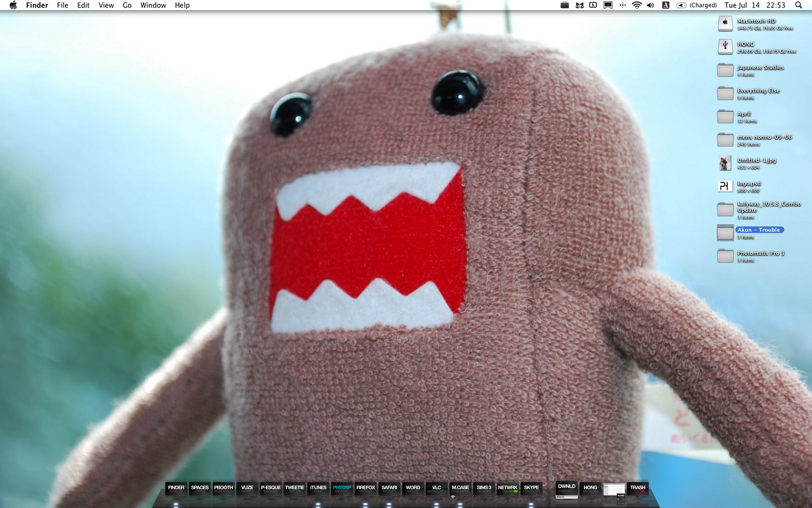Launch TWEETIE Twitter app from dock
812x508 pixels.
[x=294, y=489]
